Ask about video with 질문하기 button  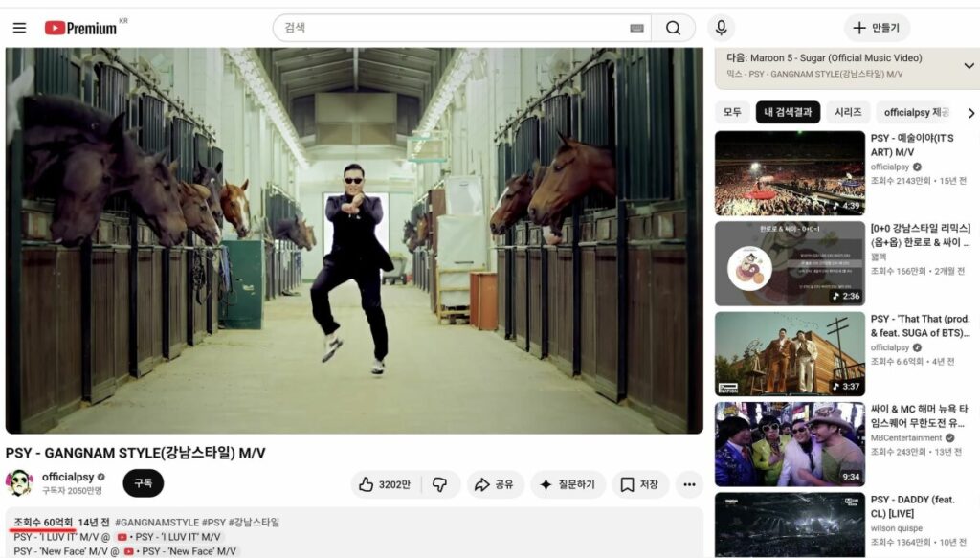(x=568, y=484)
